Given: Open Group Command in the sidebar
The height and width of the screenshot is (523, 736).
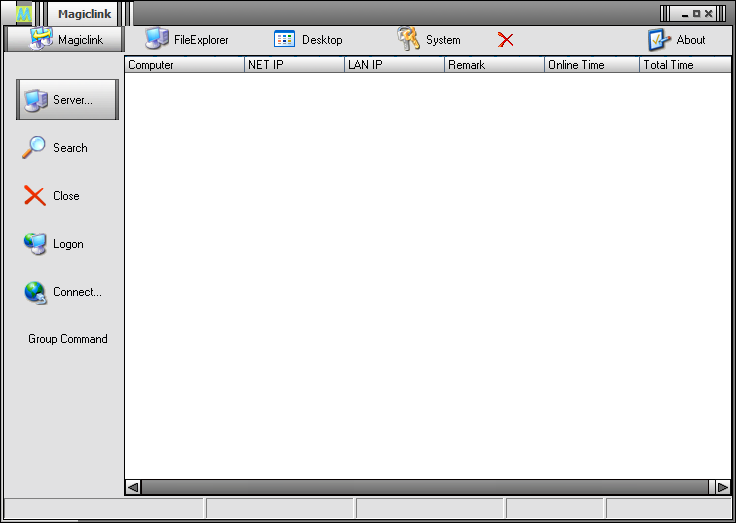Looking at the screenshot, I should [x=68, y=339].
